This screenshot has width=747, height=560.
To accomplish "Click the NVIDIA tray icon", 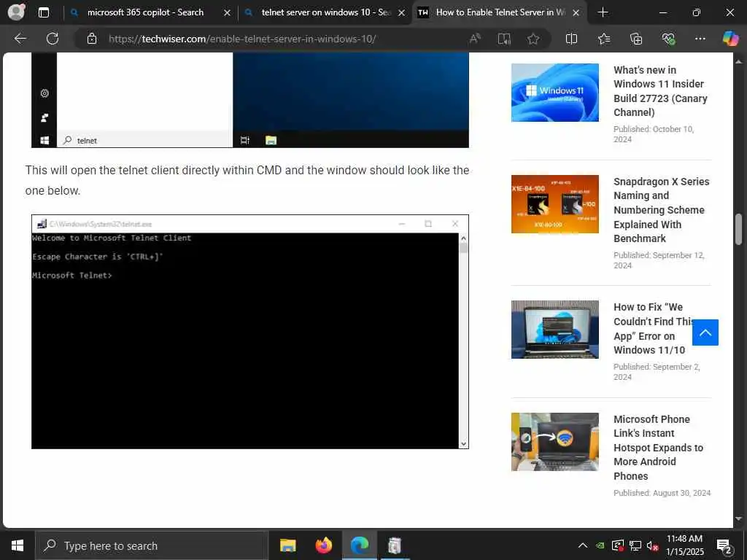I will point(601,545).
